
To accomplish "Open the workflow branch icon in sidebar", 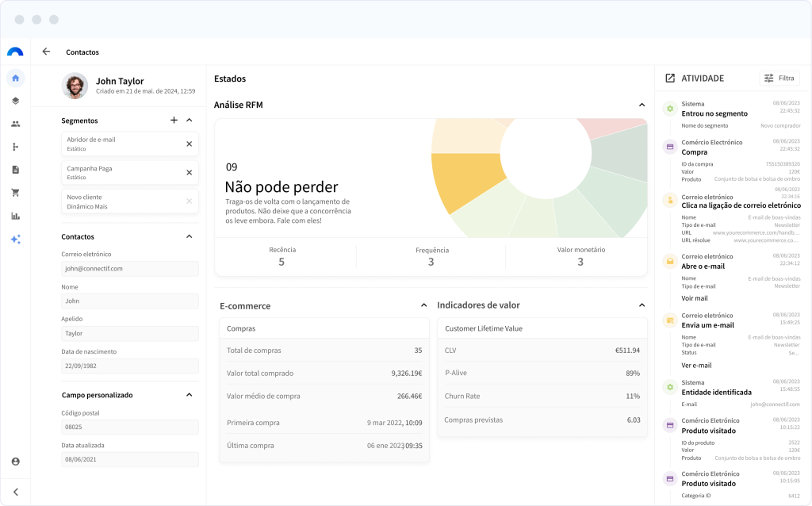I will pos(15,147).
